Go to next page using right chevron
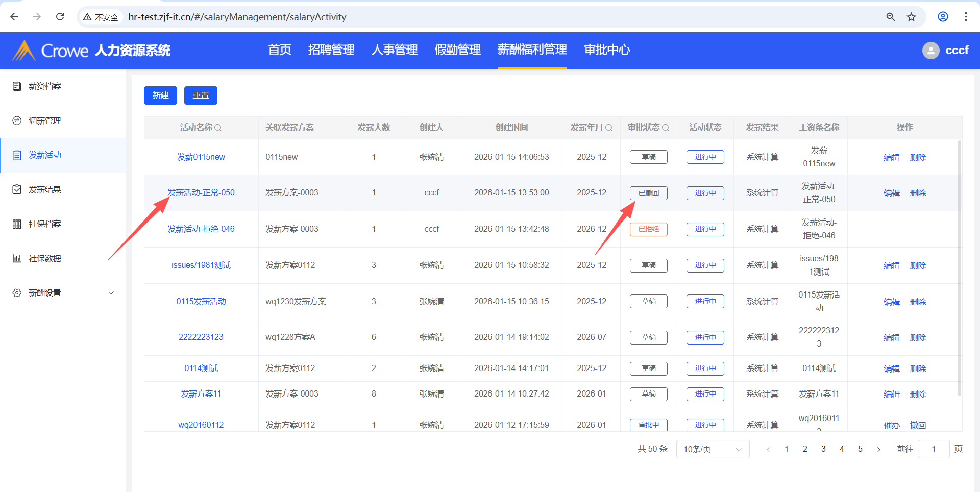This screenshot has width=980, height=492. (x=878, y=449)
